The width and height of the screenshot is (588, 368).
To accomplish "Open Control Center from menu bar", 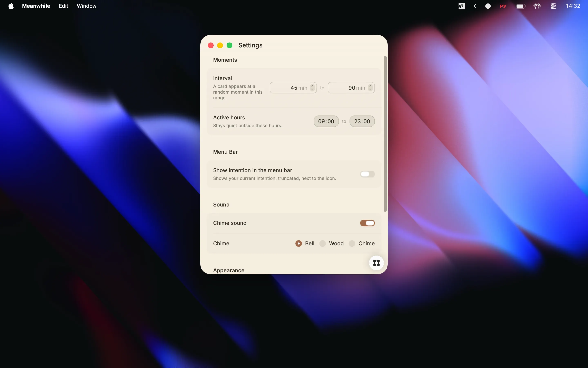I will click(x=553, y=6).
